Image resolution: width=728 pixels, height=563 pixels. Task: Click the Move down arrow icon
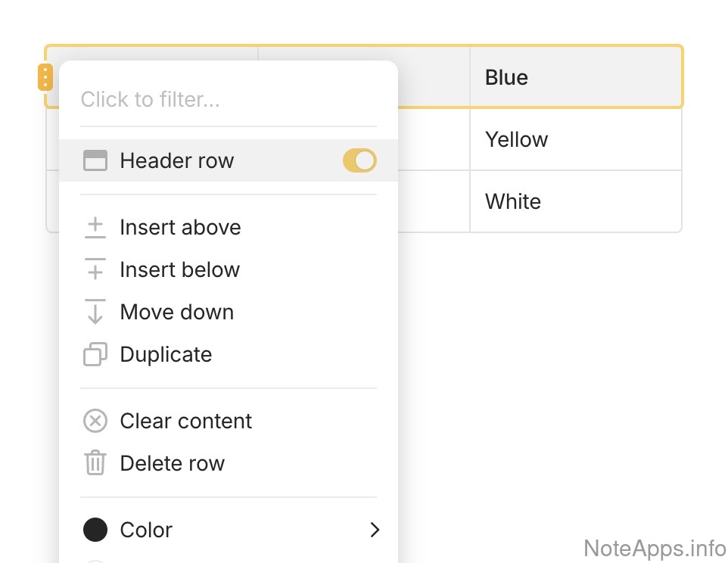(95, 312)
